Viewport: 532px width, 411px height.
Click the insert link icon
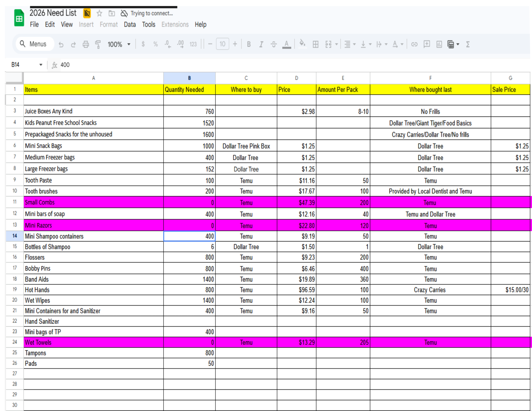point(414,44)
